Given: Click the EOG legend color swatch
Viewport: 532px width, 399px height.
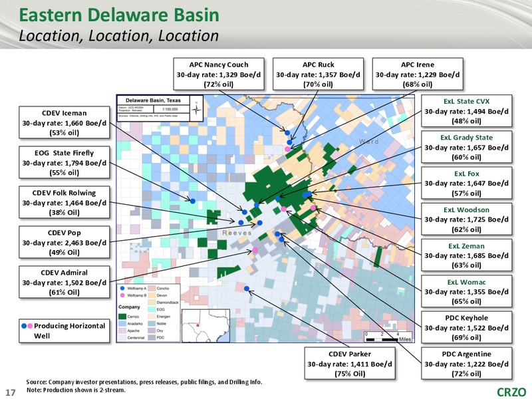Looking at the screenshot, I should click(152, 309).
